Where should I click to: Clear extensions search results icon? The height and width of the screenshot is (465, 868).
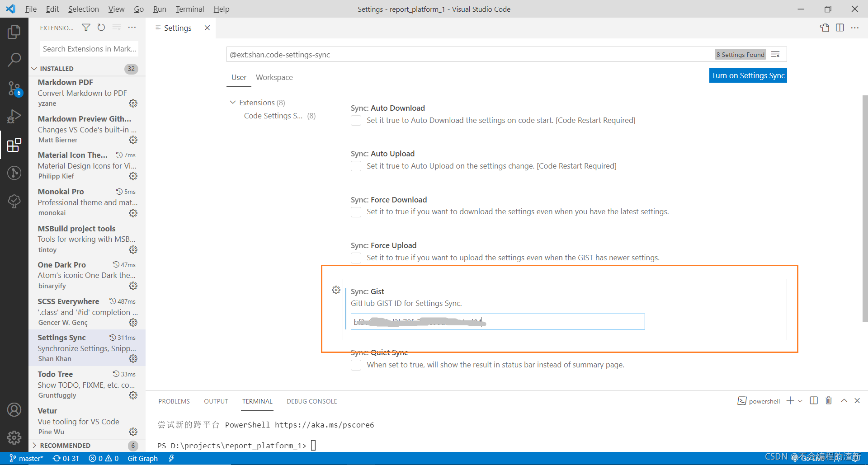(x=117, y=28)
